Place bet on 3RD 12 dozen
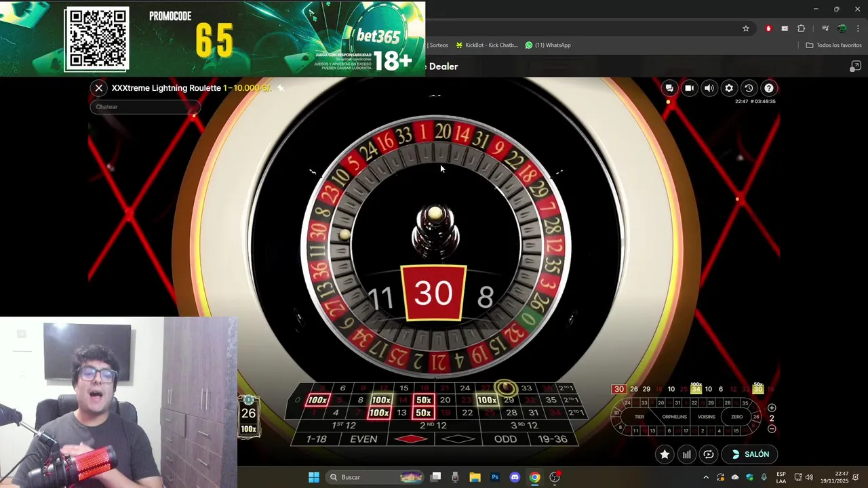 528,425
